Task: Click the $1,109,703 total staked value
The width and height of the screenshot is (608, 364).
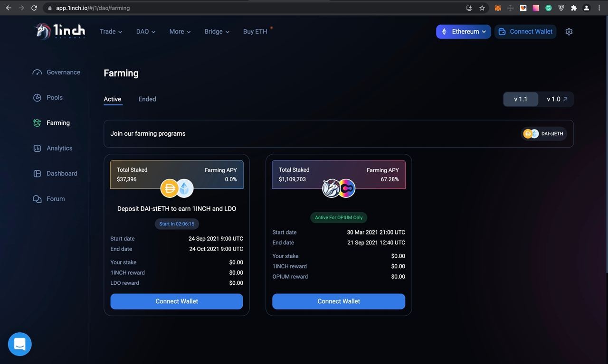Action: (x=292, y=179)
